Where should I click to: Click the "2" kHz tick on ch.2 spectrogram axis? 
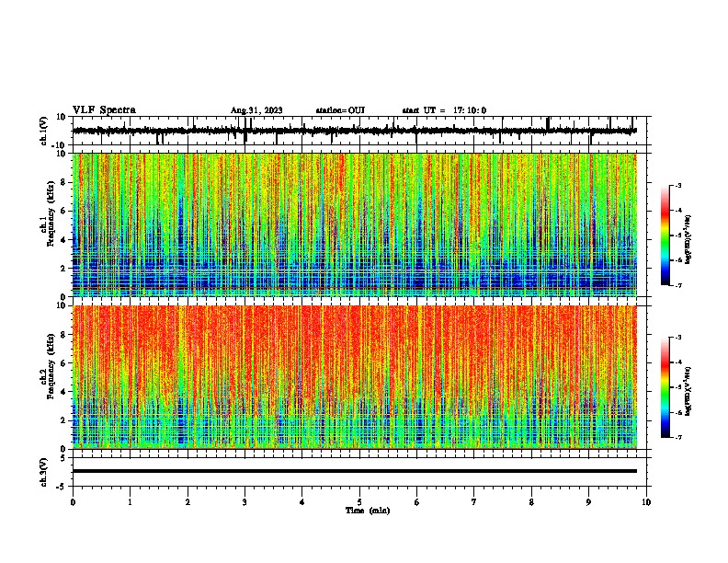[64, 420]
